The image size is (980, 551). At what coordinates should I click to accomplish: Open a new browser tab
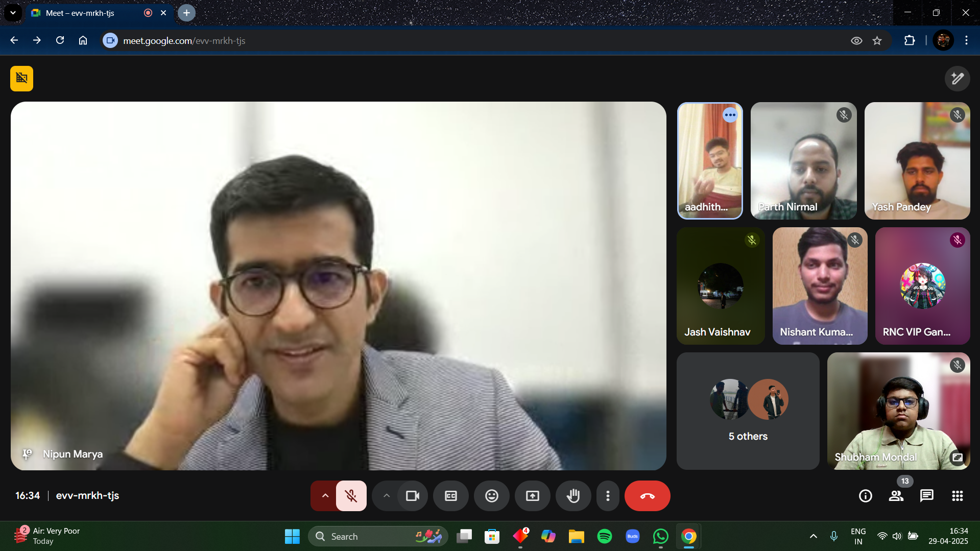pos(186,13)
